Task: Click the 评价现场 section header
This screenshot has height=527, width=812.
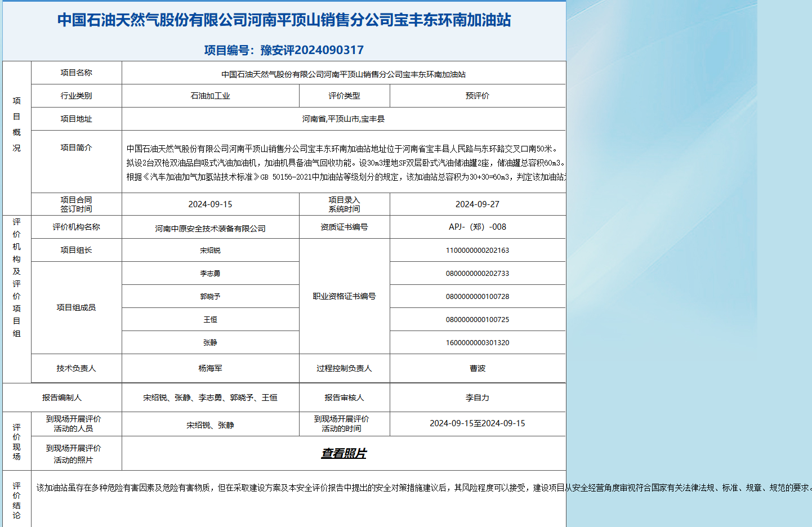Action: [17, 442]
